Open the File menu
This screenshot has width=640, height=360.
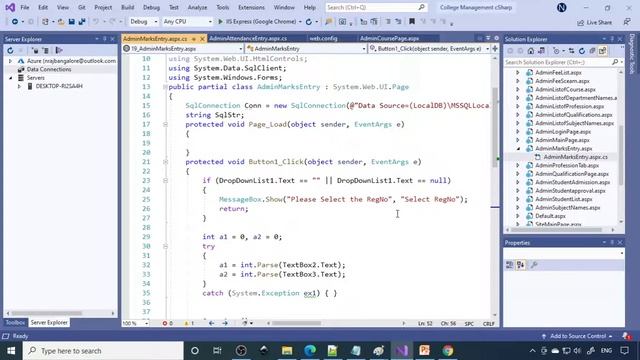pyautogui.click(x=24, y=7)
